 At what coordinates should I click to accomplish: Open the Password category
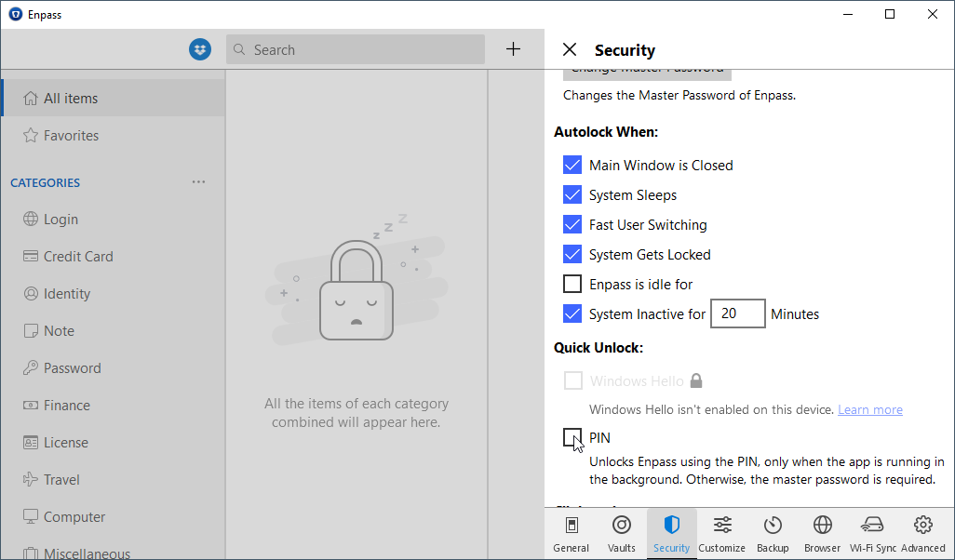(114, 367)
